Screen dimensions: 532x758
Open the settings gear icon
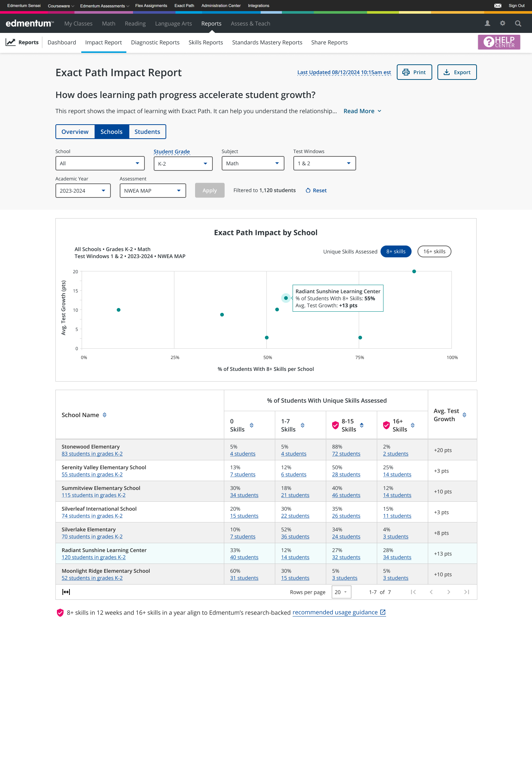click(502, 23)
